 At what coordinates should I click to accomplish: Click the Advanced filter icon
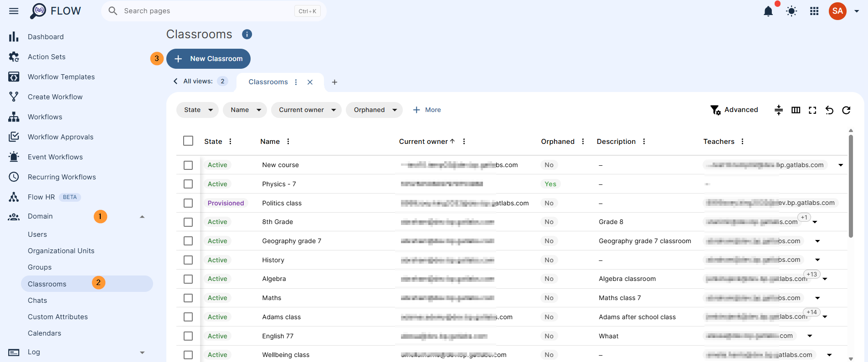pos(715,110)
